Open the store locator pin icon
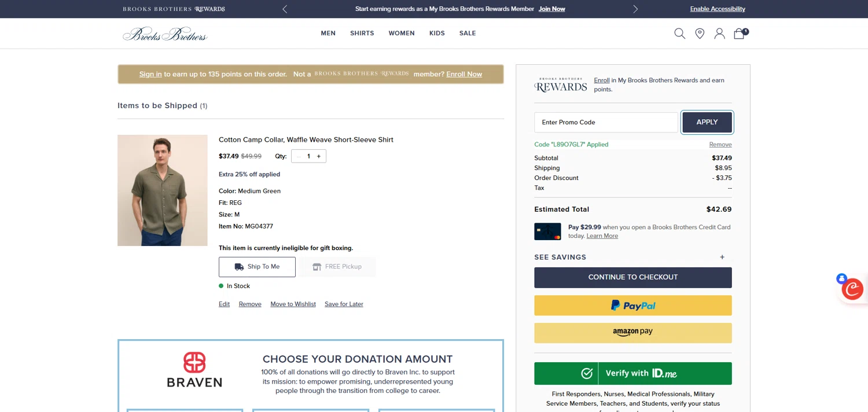The image size is (868, 412). click(x=700, y=34)
